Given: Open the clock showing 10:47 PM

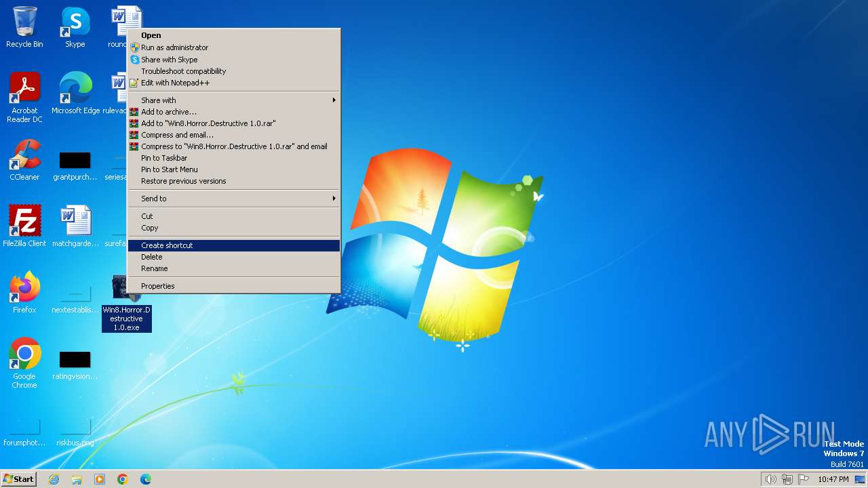Looking at the screenshot, I should 833,479.
